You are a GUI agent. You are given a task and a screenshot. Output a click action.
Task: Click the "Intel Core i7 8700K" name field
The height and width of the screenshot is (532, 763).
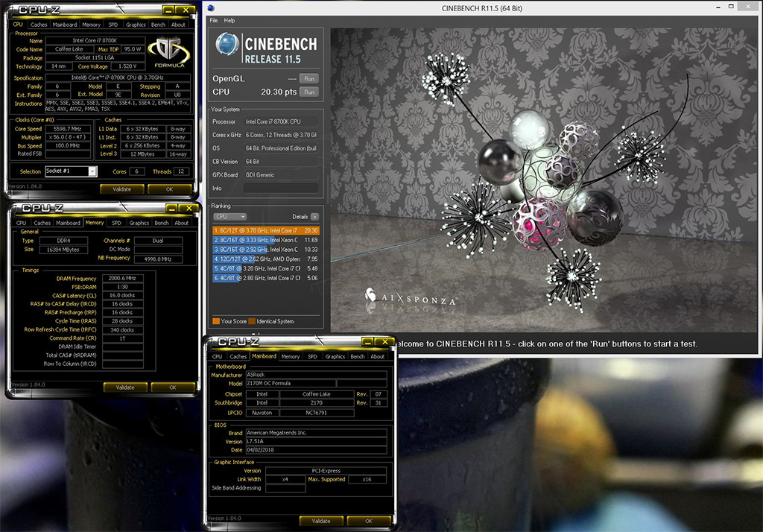[95, 40]
